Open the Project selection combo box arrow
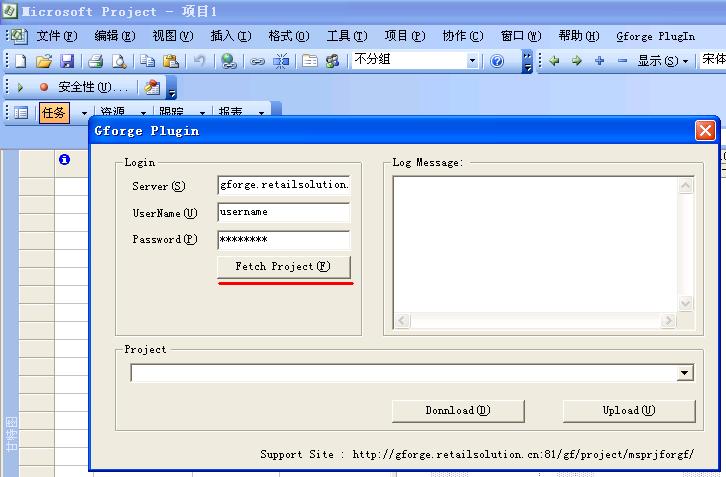 pos(684,373)
